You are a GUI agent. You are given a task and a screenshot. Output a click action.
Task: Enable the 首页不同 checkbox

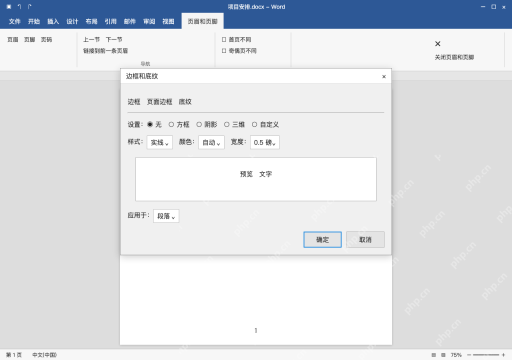(224, 40)
